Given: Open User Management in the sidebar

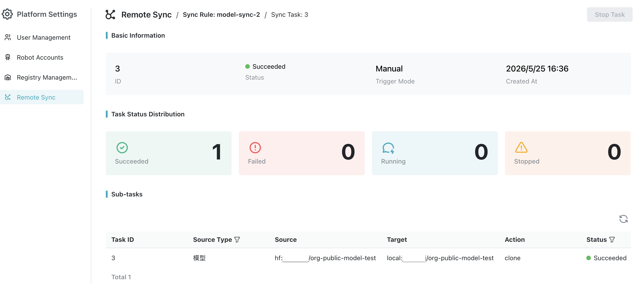Looking at the screenshot, I should [x=42, y=37].
